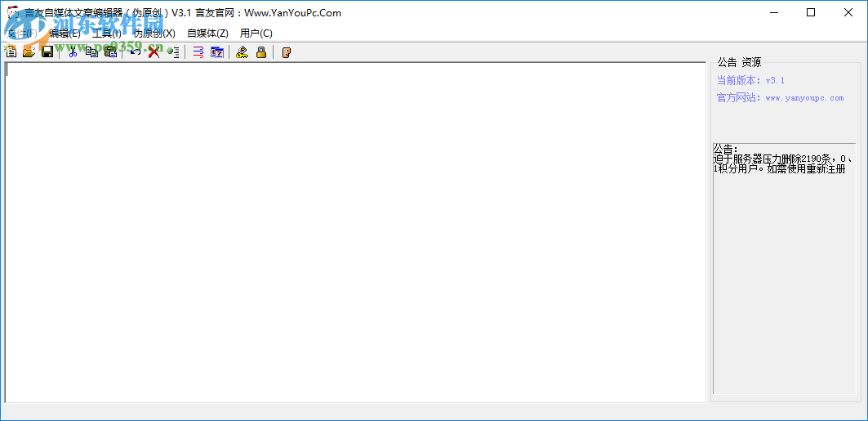Click the application icon in title bar

click(12, 12)
